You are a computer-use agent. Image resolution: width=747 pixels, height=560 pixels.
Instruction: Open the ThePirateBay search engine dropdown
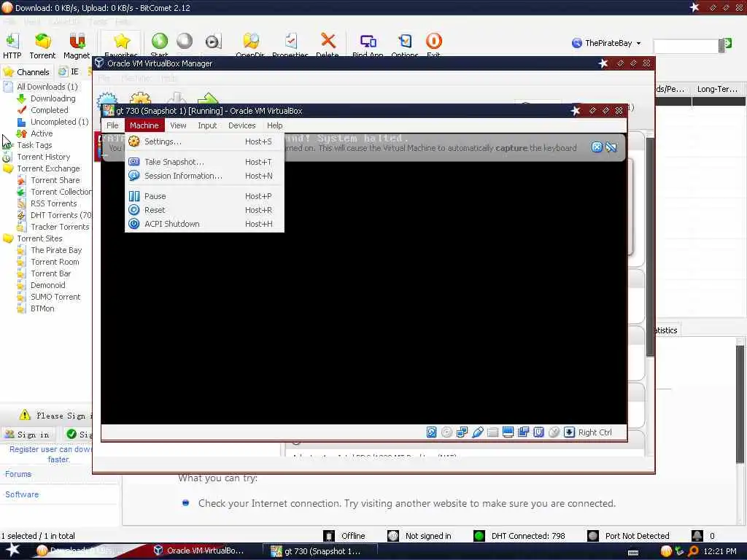coord(638,43)
